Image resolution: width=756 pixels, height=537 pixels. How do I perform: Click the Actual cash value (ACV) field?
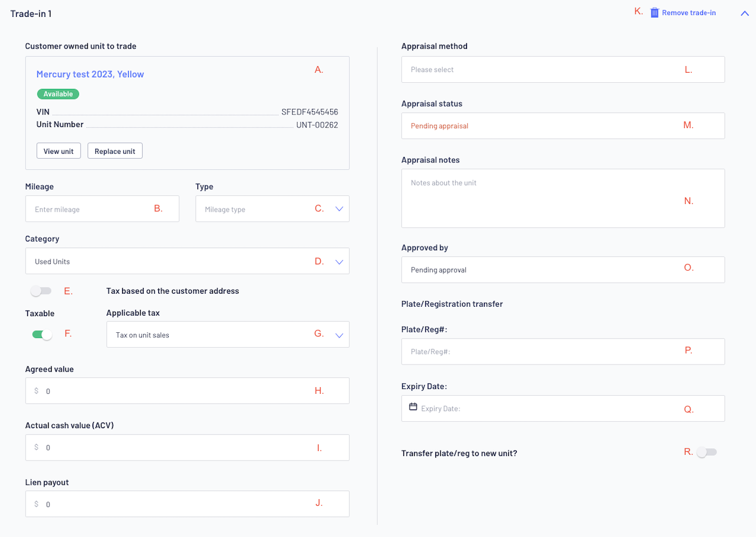187,447
